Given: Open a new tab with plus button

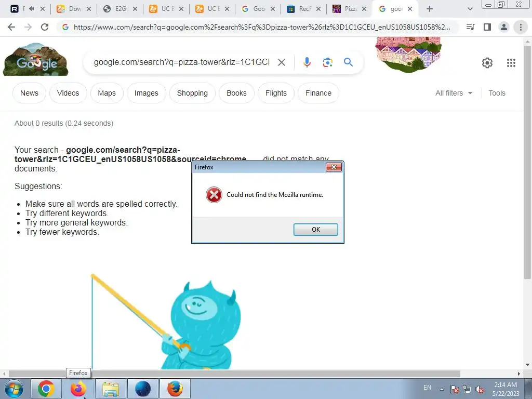Looking at the screenshot, I should point(430,9).
